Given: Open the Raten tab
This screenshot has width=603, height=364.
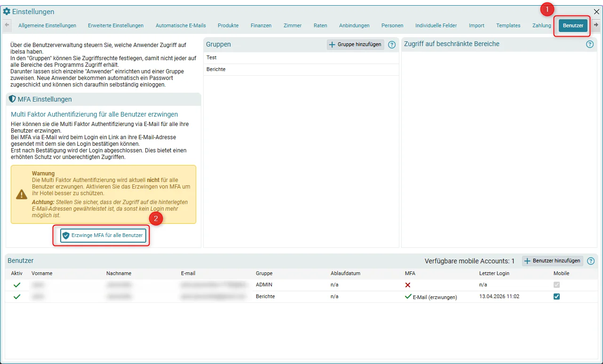Looking at the screenshot, I should pos(320,25).
